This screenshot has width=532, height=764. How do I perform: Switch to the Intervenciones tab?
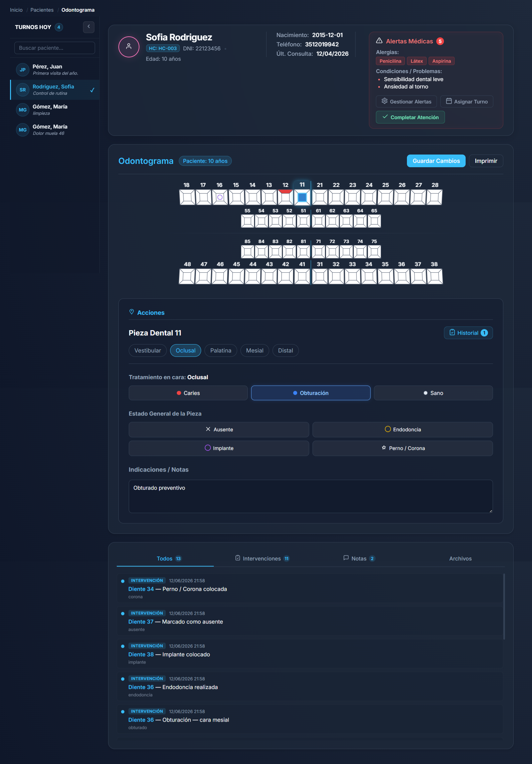262,558
